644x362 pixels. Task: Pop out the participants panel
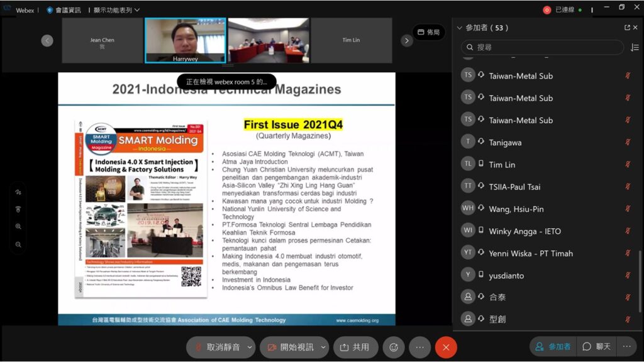(627, 28)
